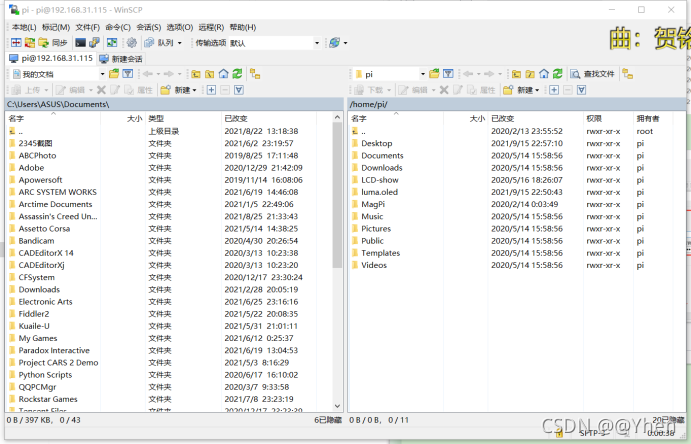The image size is (691, 444).
Task: Select the remote MagPi folder
Action: [x=373, y=204]
